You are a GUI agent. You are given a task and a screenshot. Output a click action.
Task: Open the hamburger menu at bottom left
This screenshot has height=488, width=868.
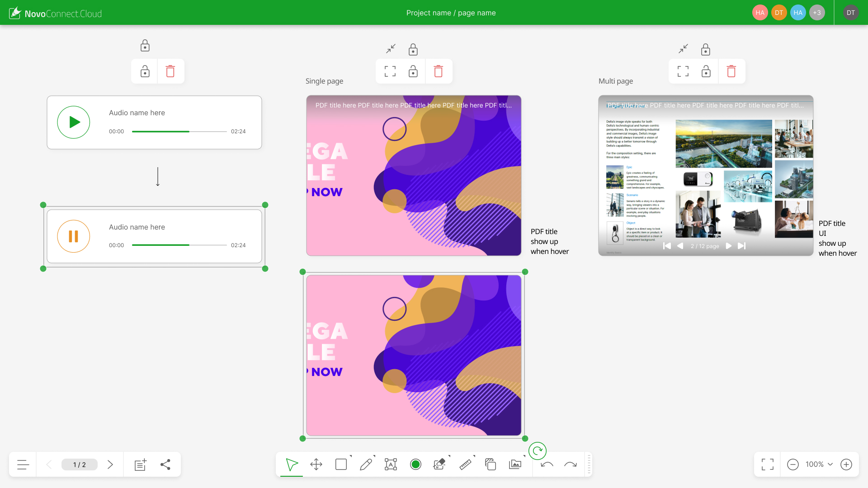[x=23, y=465]
